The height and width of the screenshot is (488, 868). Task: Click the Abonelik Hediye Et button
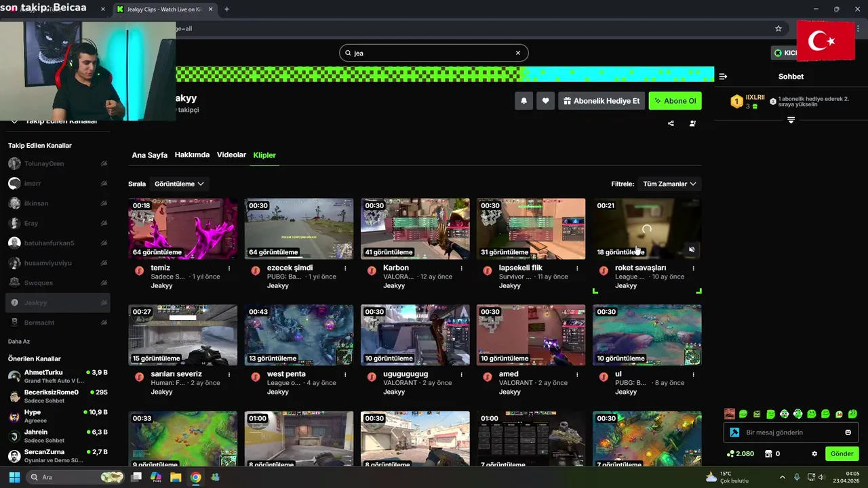pyautogui.click(x=601, y=101)
